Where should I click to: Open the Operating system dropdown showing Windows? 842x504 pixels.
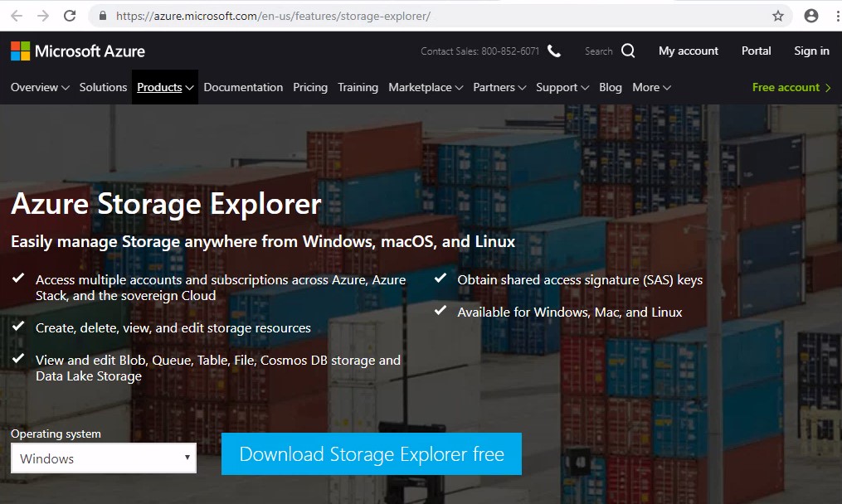103,458
